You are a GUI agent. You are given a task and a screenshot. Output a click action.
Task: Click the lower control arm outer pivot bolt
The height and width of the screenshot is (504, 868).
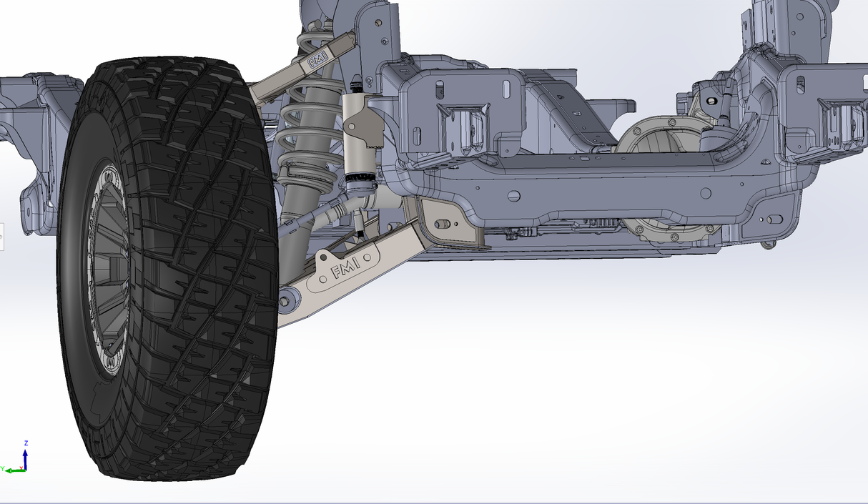click(x=285, y=302)
